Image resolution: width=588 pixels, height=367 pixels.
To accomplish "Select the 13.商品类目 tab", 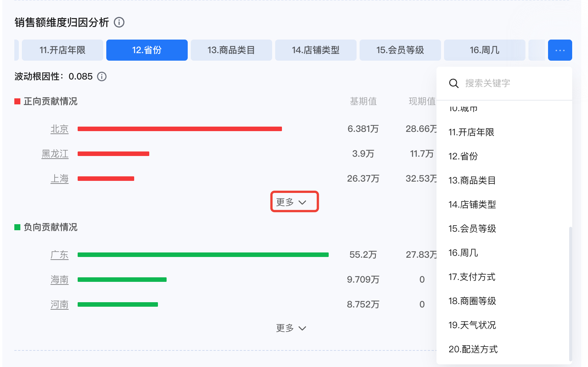I will (x=231, y=50).
